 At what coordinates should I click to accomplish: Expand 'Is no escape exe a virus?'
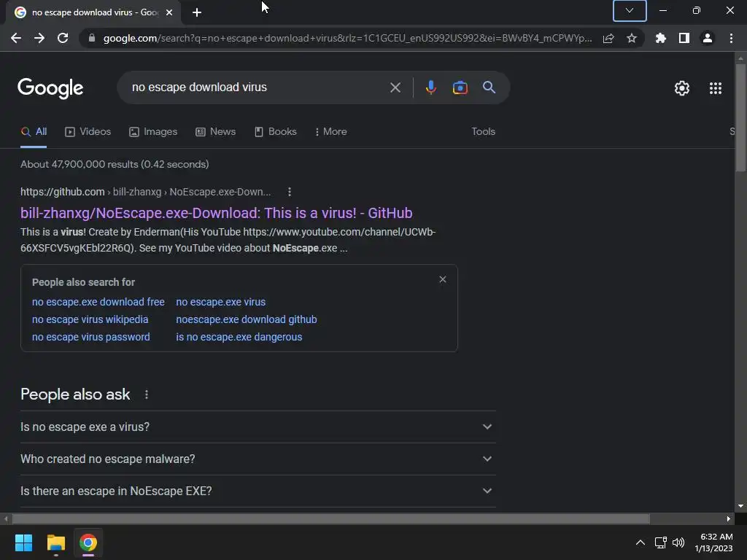258,427
